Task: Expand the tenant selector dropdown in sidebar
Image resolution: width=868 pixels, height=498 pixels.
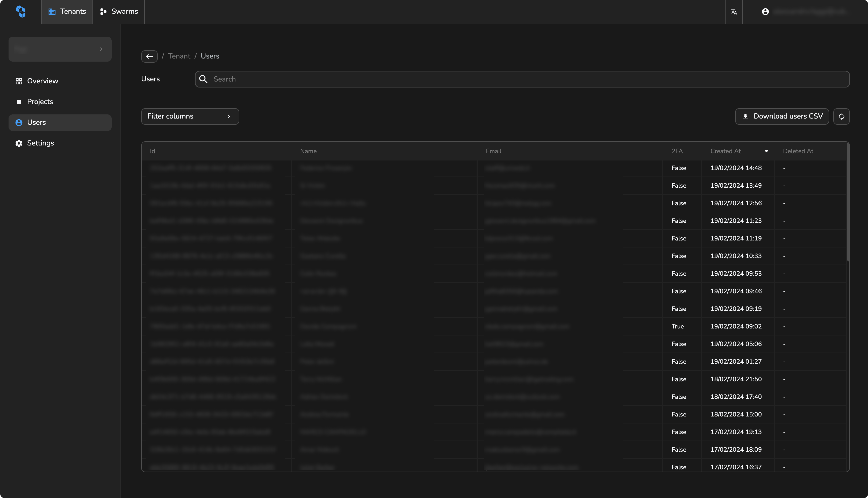Action: pos(60,49)
